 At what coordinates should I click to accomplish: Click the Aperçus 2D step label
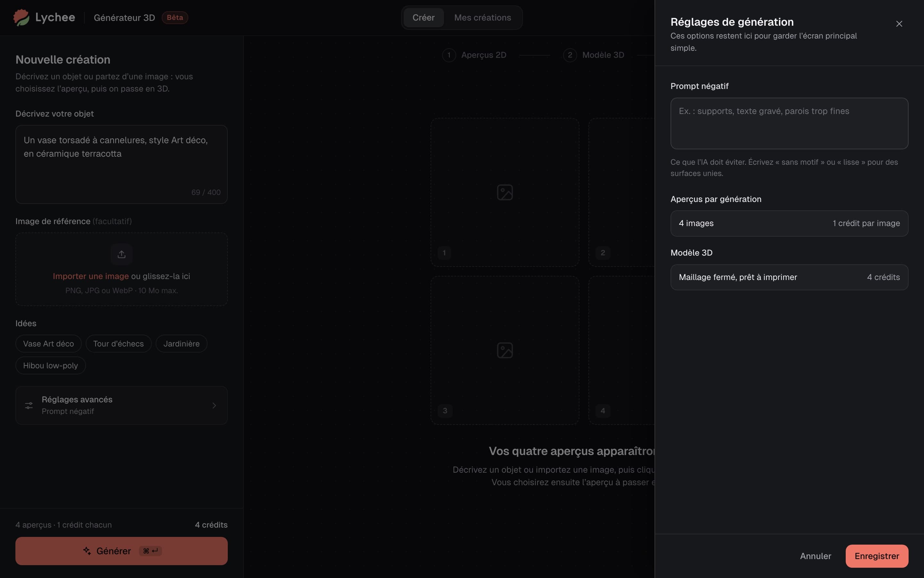coord(484,55)
